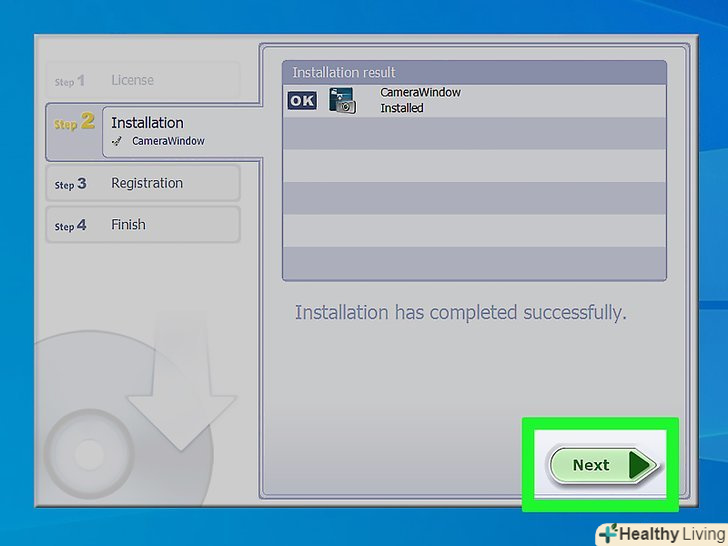Click the small icon beside CameraWindow under Installation
Screen dimensions: 728x546
[117, 141]
